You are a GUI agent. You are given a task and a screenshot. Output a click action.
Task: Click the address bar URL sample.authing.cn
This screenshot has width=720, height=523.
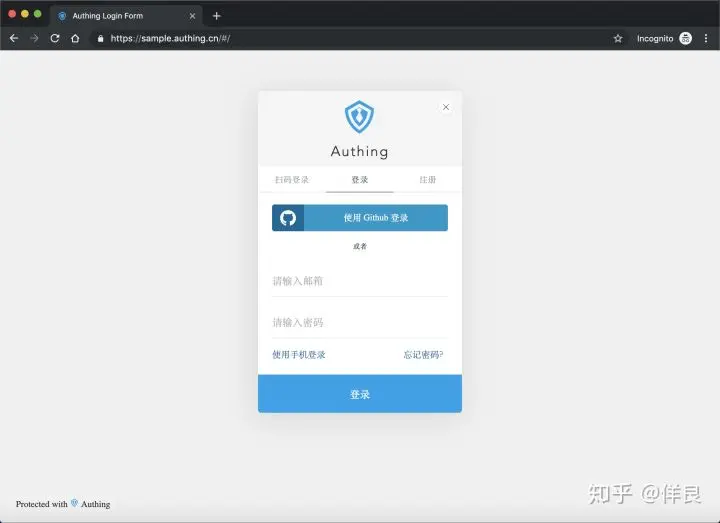pyautogui.click(x=170, y=39)
